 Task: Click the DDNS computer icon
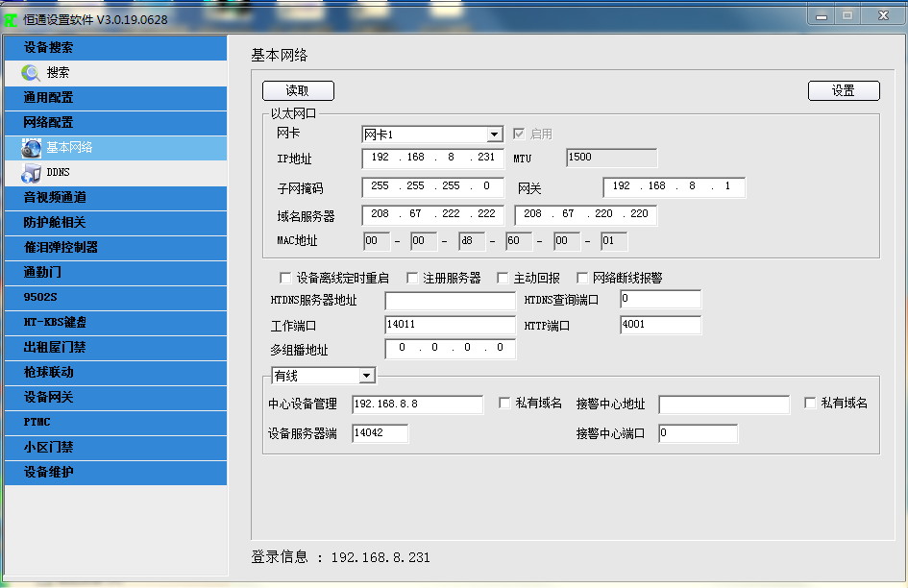[31, 173]
